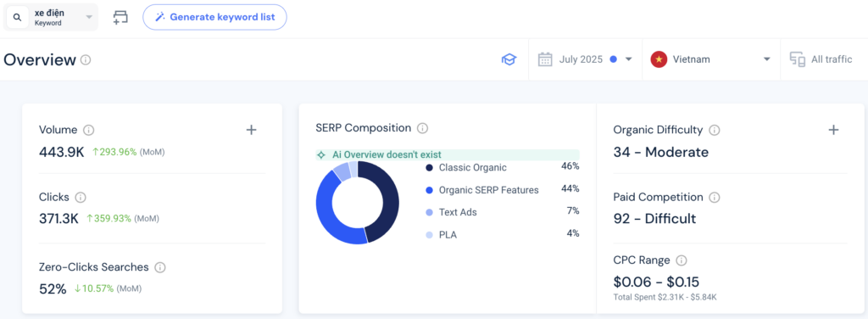Click the Organic Difficulty info icon
The height and width of the screenshot is (319, 868).
pos(715,130)
